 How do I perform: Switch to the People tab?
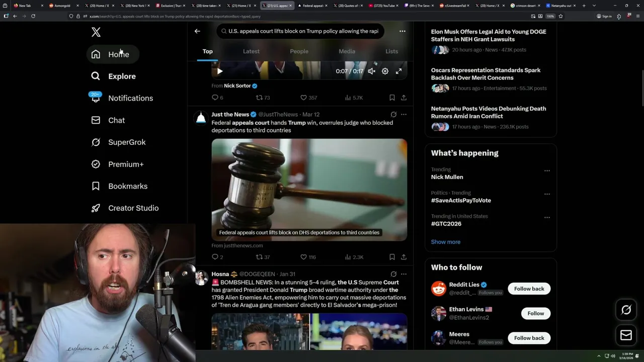click(x=299, y=51)
